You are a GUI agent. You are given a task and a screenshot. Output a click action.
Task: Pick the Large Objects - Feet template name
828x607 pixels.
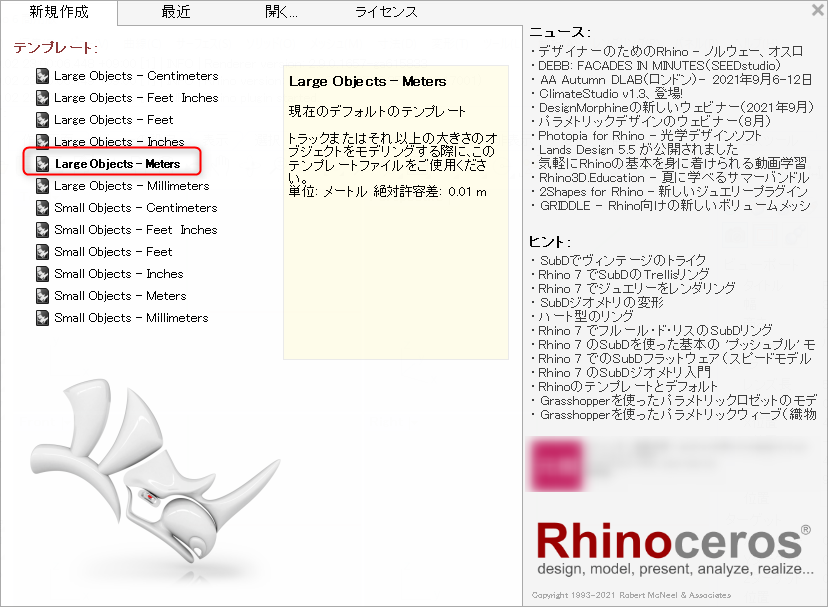(114, 120)
